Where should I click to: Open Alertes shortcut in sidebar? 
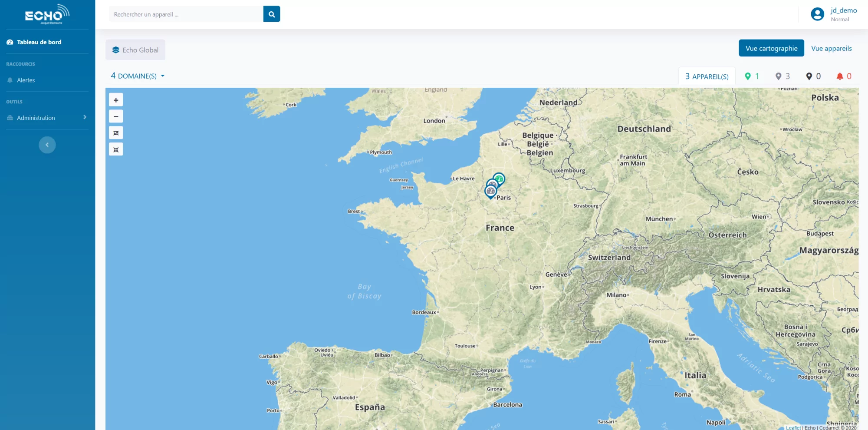(26, 80)
